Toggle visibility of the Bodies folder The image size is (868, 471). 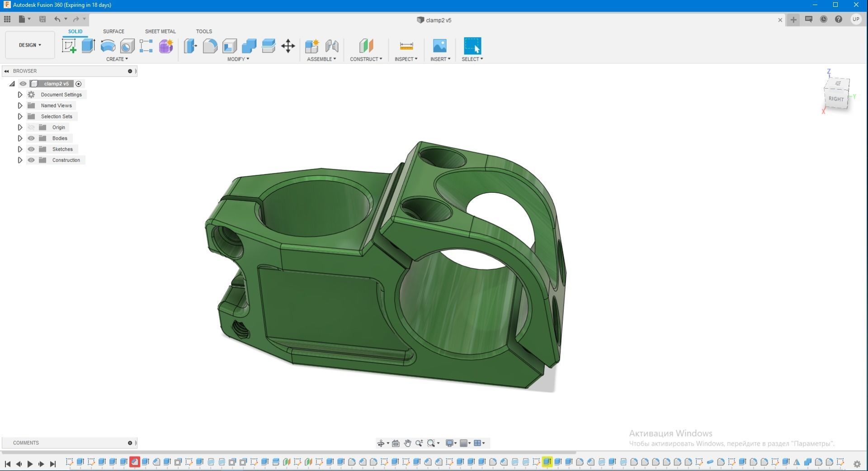pyautogui.click(x=31, y=138)
